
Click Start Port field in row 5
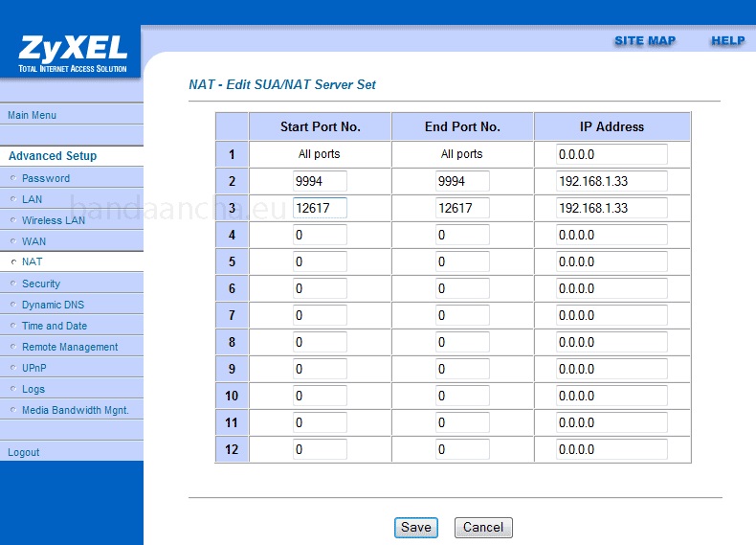320,261
